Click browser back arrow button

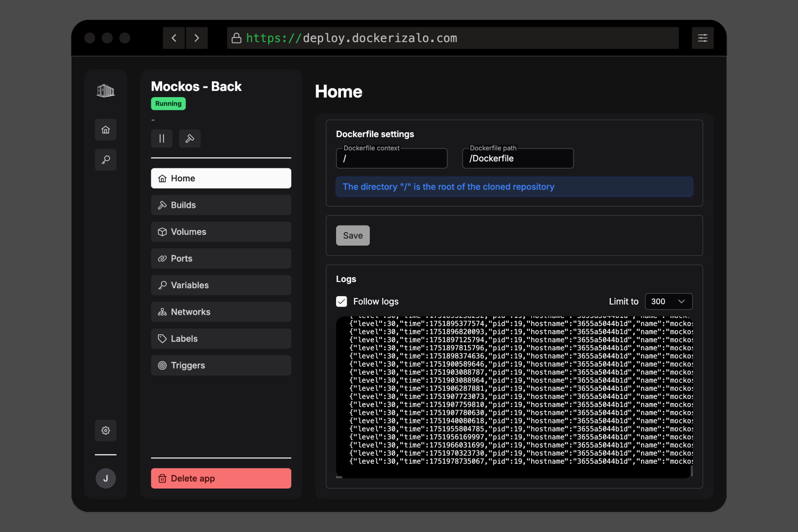[x=174, y=38]
